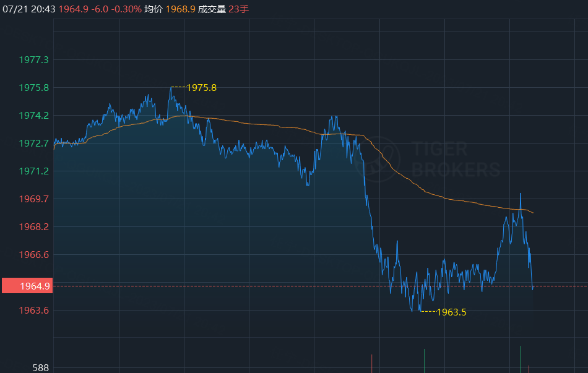588x373 pixels.
Task: Click y-axis label 1972.7
Action: (34, 143)
